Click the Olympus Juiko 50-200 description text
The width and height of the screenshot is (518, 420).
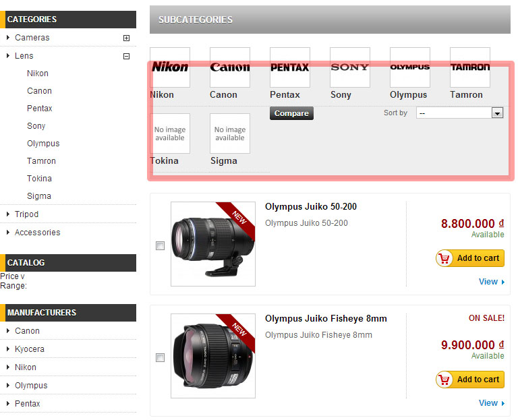[x=306, y=223]
